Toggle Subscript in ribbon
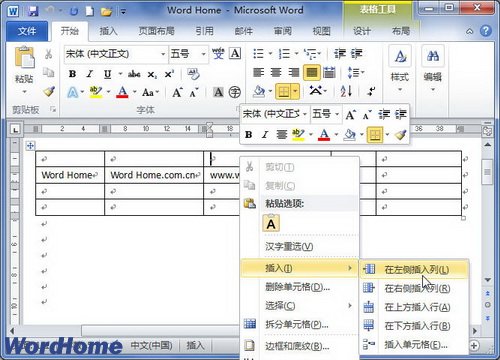500x360 pixels. [x=152, y=74]
